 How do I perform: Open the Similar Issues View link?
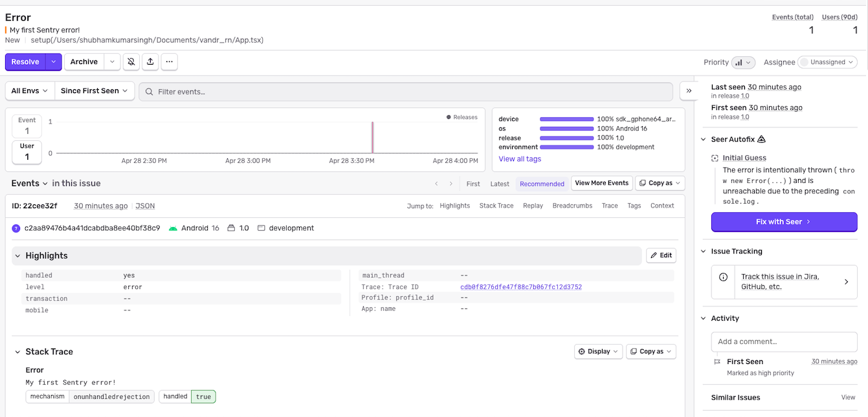coord(848,398)
